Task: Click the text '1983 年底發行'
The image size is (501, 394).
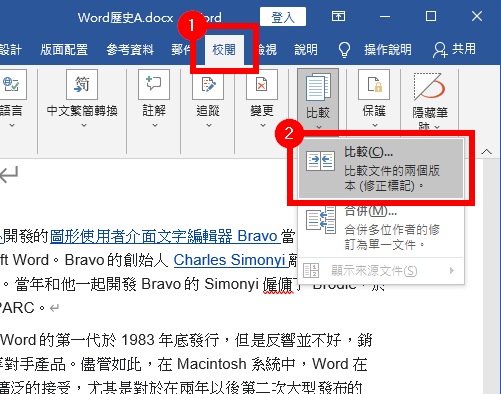Action: [170, 340]
